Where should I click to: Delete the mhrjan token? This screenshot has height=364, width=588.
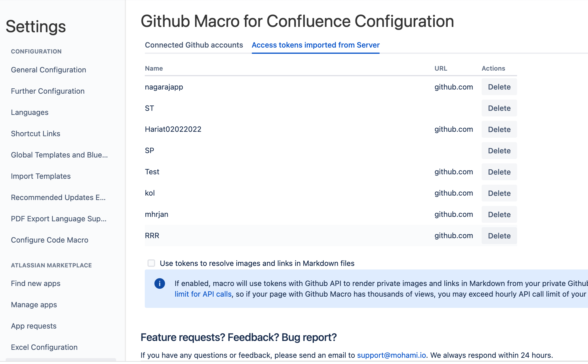tap(499, 214)
